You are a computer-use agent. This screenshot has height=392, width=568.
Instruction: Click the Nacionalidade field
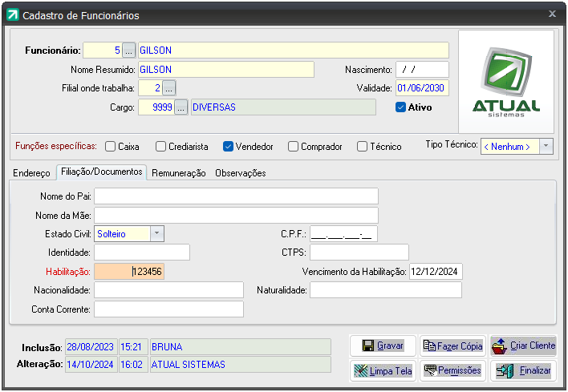tap(168, 290)
